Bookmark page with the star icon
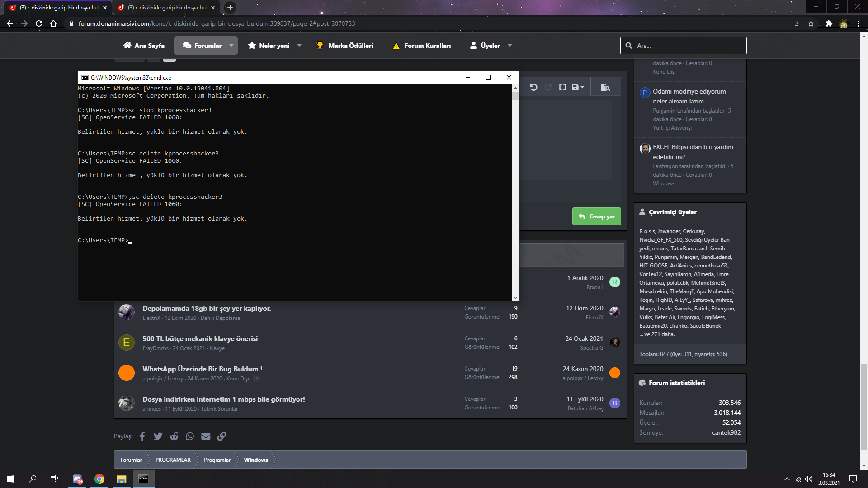868x488 pixels. [x=811, y=23]
